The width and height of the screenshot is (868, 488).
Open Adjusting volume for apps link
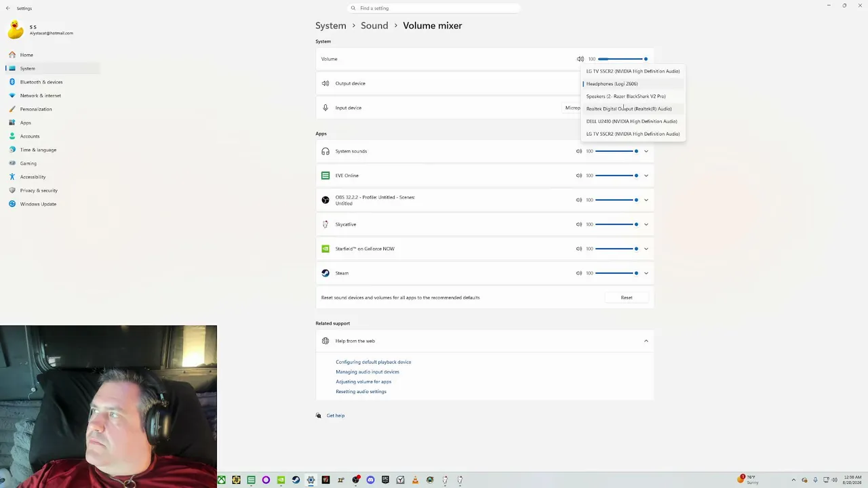click(x=363, y=382)
